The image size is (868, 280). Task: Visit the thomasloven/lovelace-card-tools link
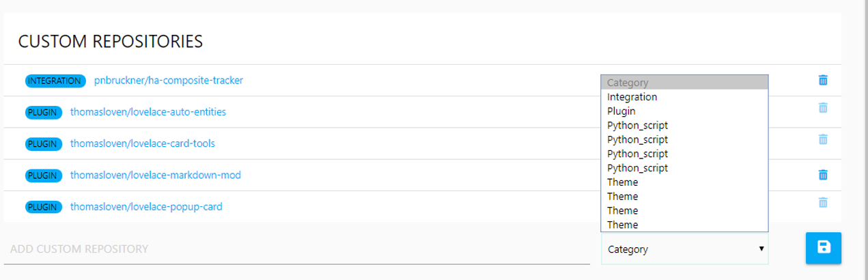(142, 143)
